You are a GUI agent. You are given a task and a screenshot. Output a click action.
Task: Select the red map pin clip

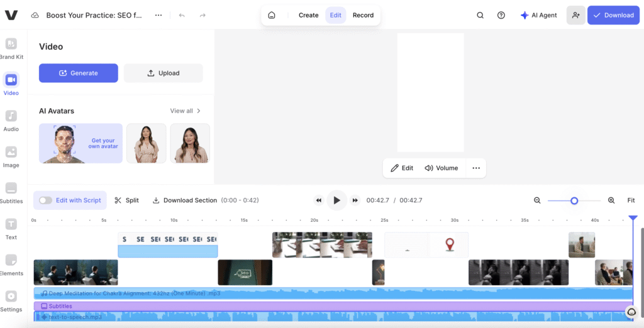[x=426, y=245]
